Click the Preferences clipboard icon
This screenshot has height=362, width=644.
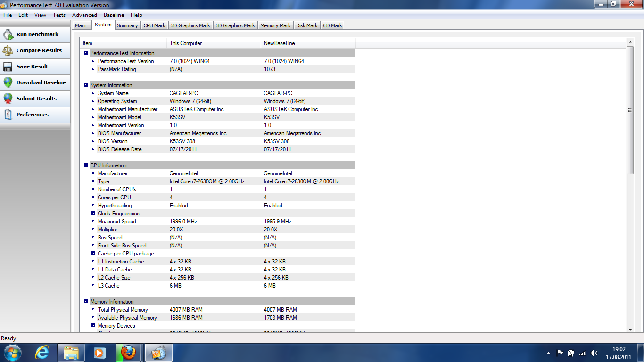coord(8,115)
